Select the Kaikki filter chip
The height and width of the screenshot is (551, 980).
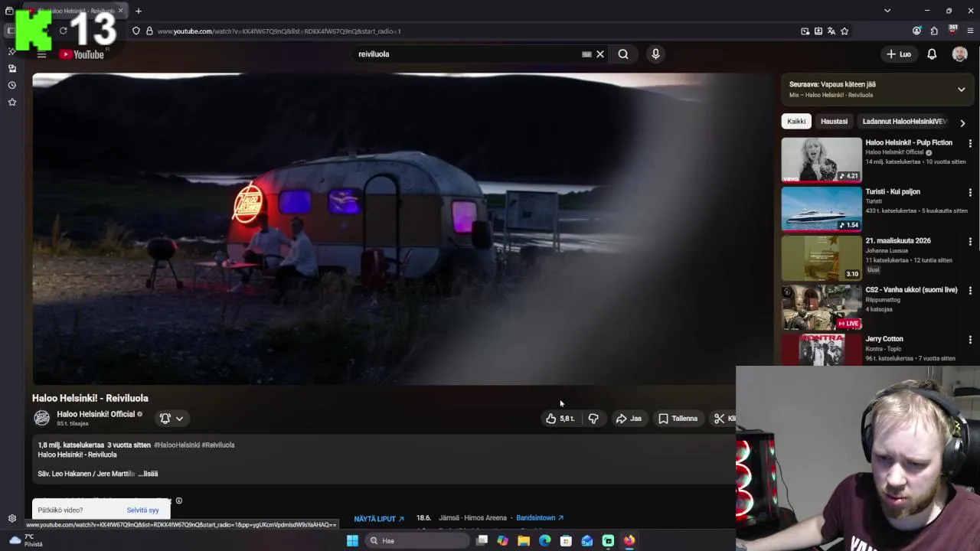[x=796, y=121]
